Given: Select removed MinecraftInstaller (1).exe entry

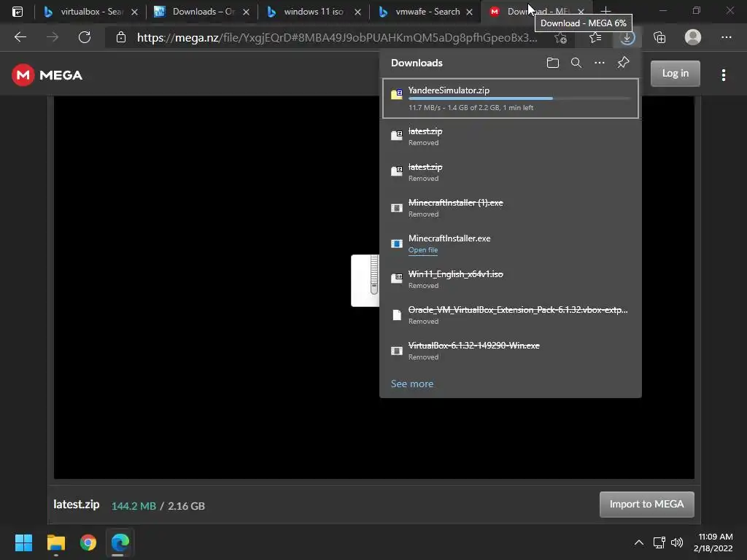Looking at the screenshot, I should click(510, 208).
